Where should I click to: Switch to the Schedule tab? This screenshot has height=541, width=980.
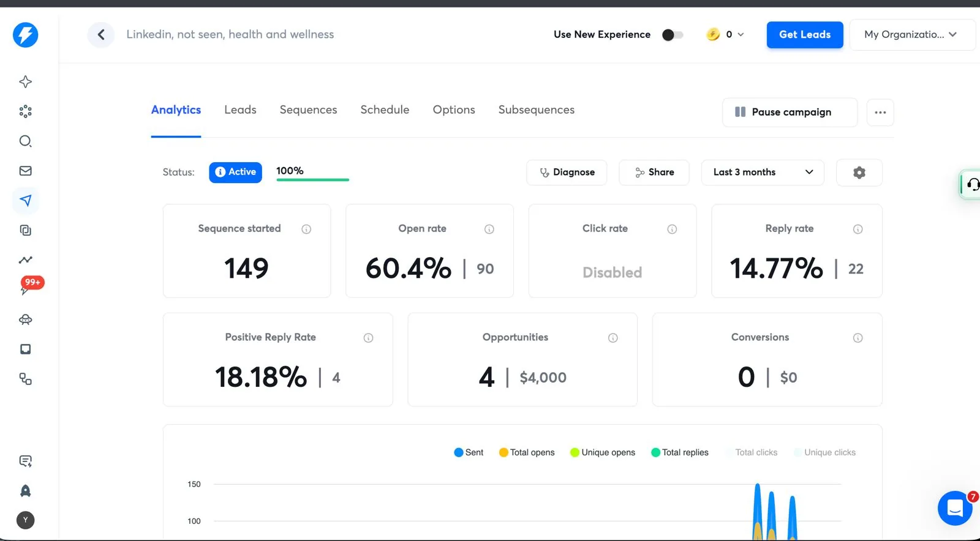pyautogui.click(x=385, y=110)
